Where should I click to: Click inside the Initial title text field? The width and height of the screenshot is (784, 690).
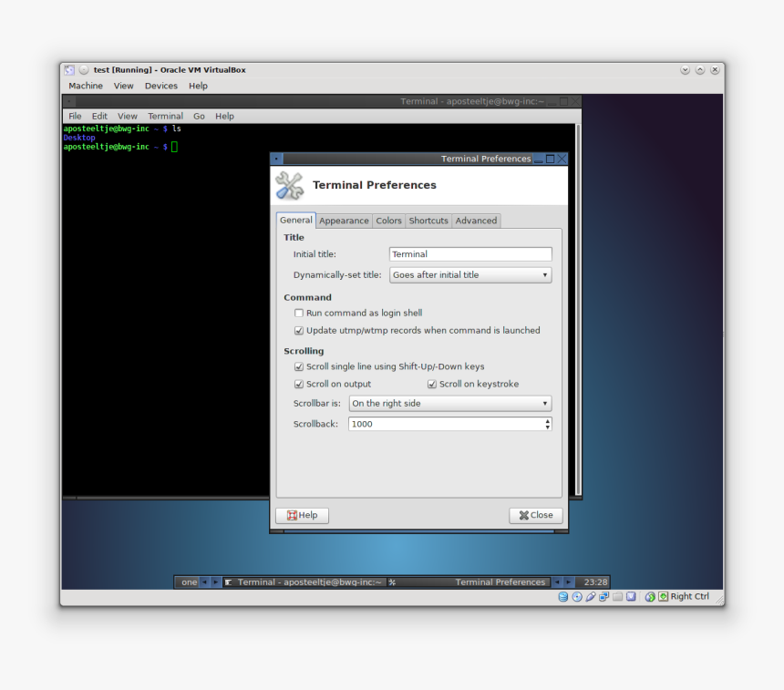(469, 253)
